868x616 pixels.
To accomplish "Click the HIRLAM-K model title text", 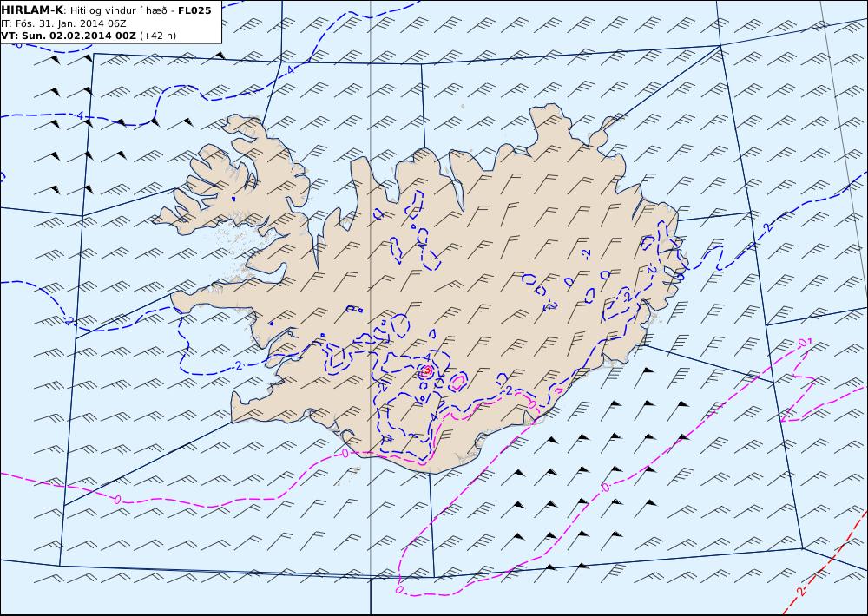I will point(33,10).
